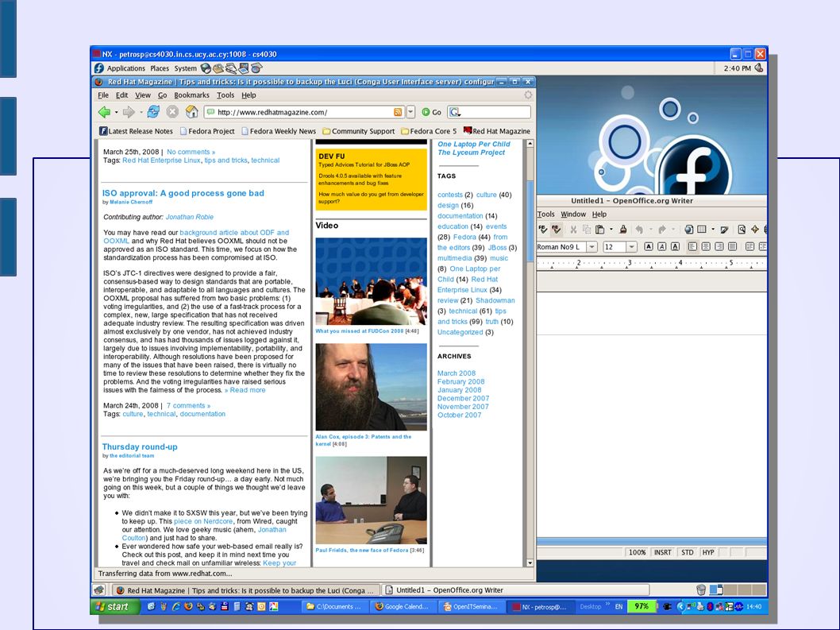
Task: Toggle Italic in Writer toolbar
Action: 662,246
